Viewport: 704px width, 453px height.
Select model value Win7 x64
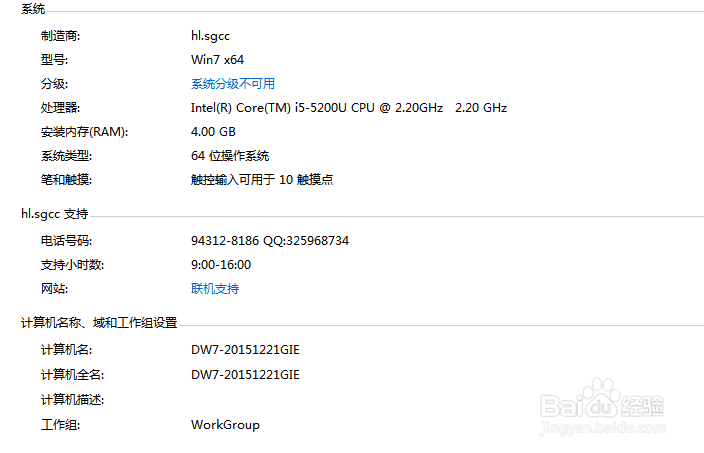217,60
